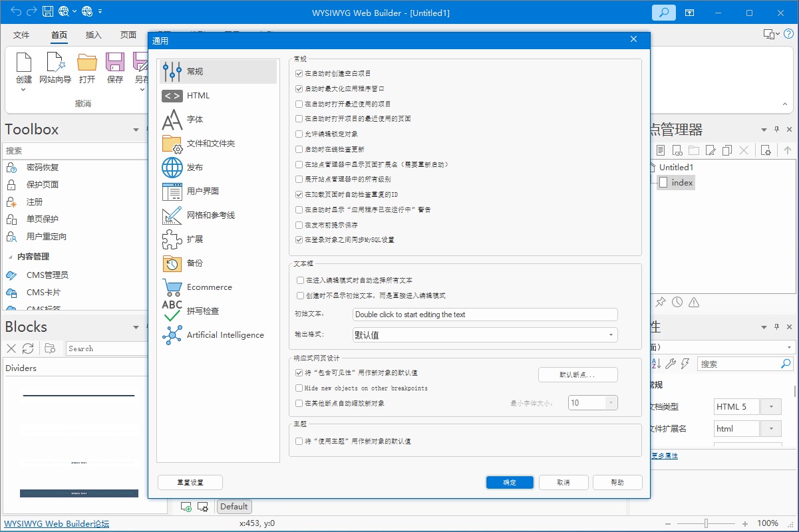Click the preview globe icon in title bar
The height and width of the screenshot is (532, 799).
(x=64, y=11)
